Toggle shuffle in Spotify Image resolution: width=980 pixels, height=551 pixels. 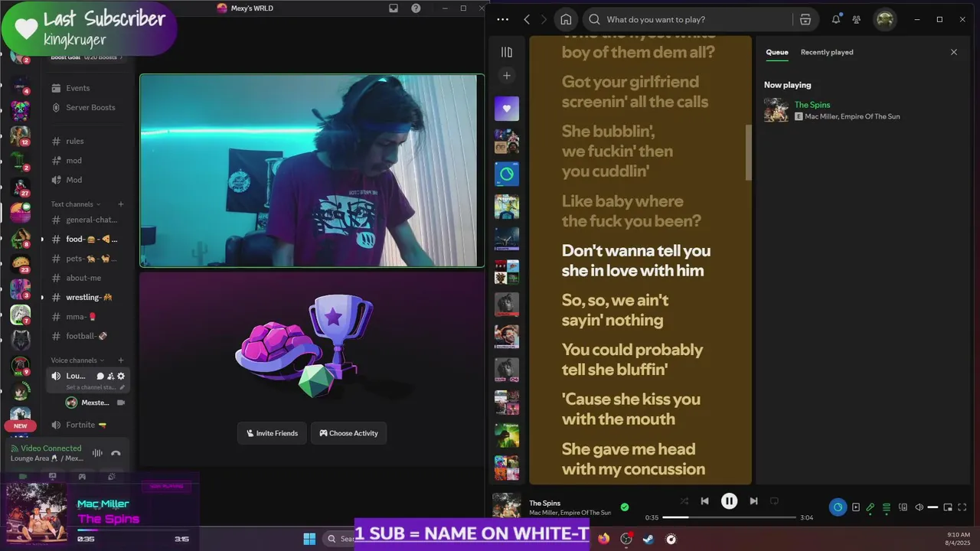[684, 501]
